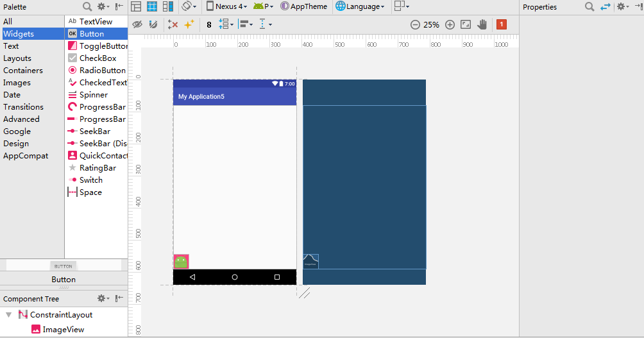644x338 pixels.
Task: Select the Advanced palette category
Action: coord(32,119)
